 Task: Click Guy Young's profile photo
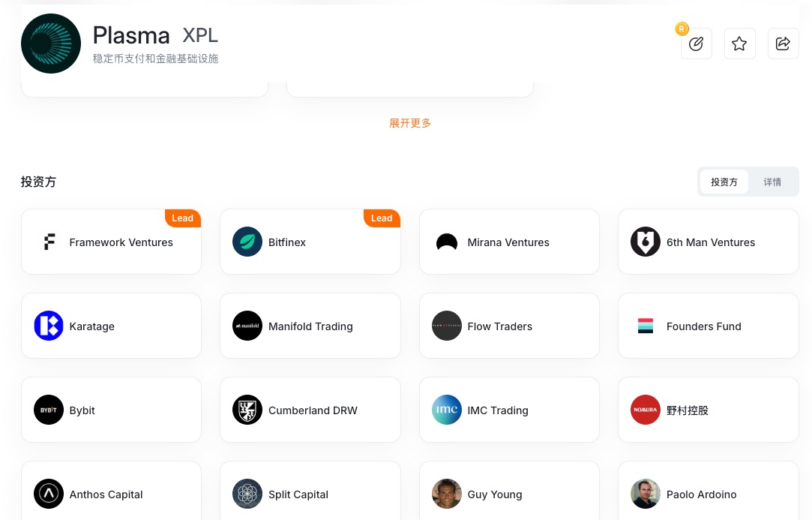(x=447, y=494)
